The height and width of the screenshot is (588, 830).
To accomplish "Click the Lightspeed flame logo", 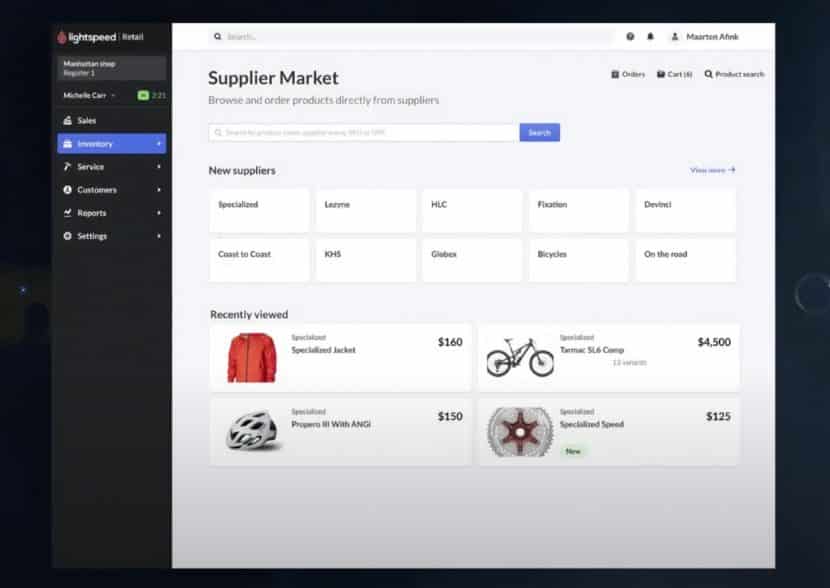I will tap(61, 37).
